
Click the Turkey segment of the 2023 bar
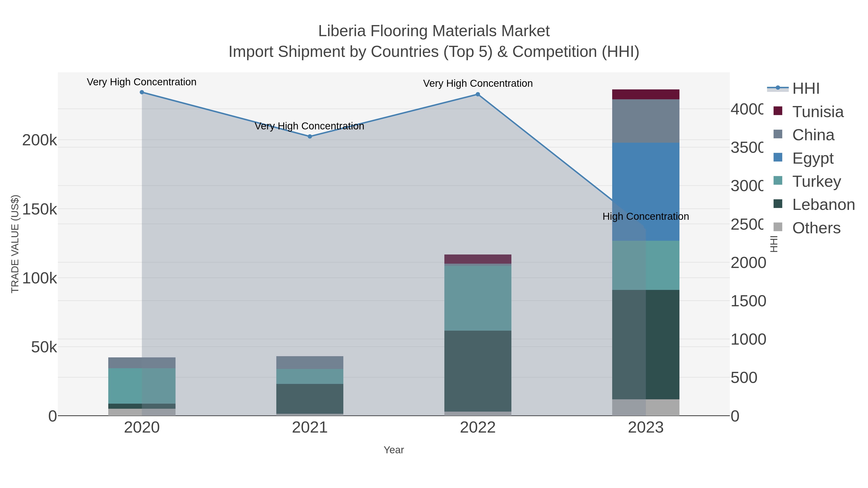pos(646,265)
